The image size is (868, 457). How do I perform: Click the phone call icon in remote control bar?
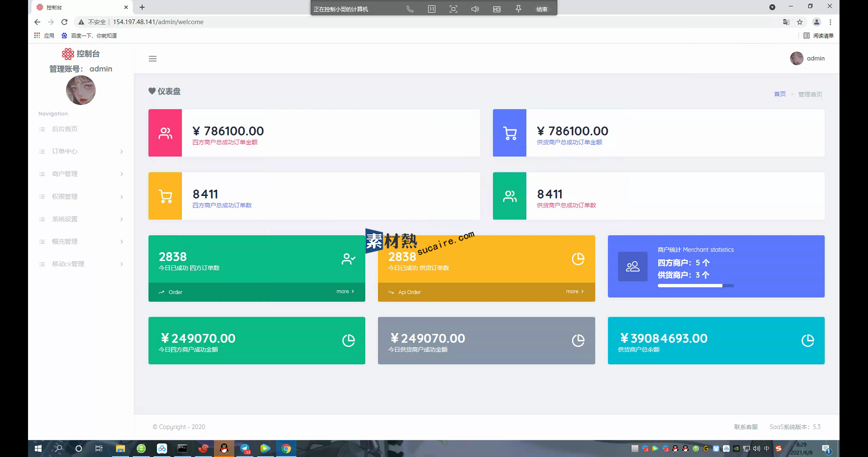coord(410,9)
